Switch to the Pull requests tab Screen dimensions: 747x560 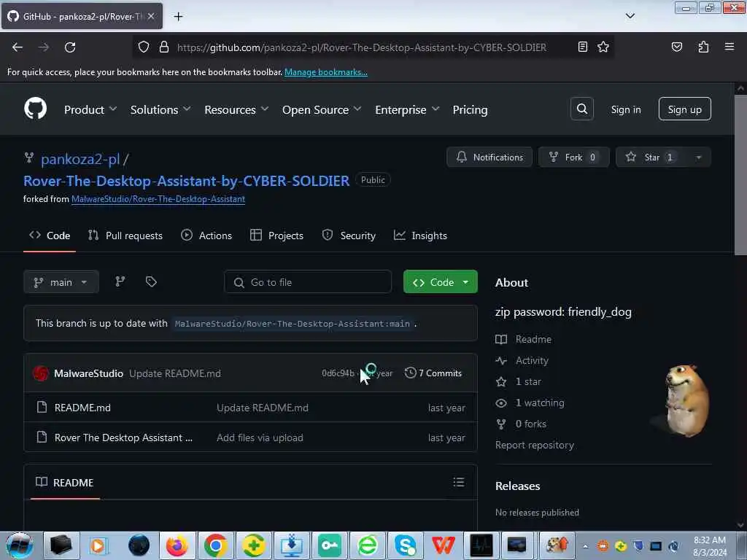click(x=125, y=236)
